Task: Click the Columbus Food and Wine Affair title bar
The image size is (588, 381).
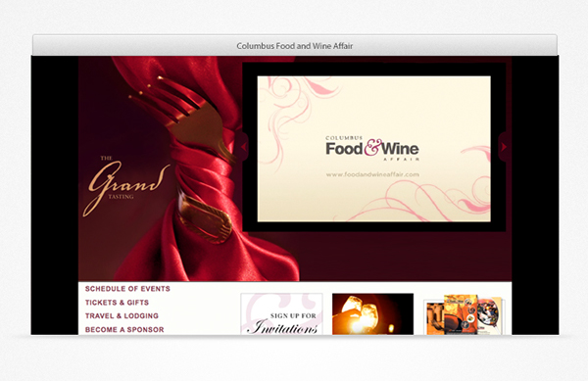Action: point(295,46)
